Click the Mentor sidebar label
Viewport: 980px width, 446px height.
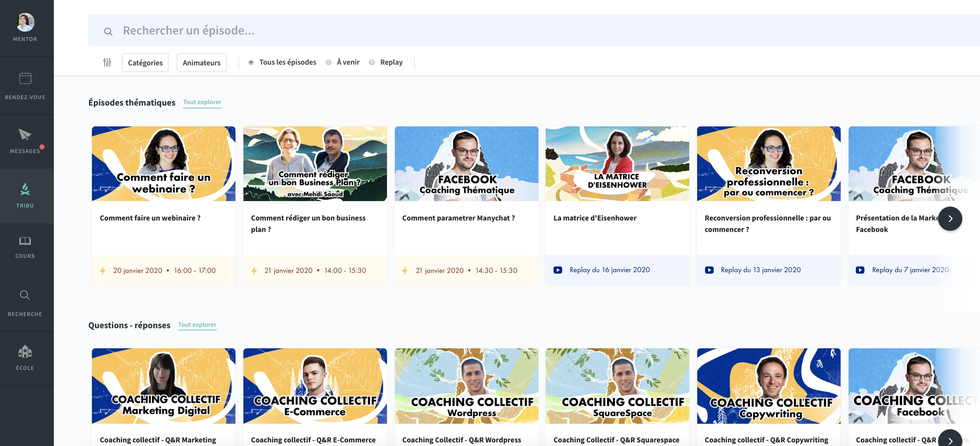25,39
